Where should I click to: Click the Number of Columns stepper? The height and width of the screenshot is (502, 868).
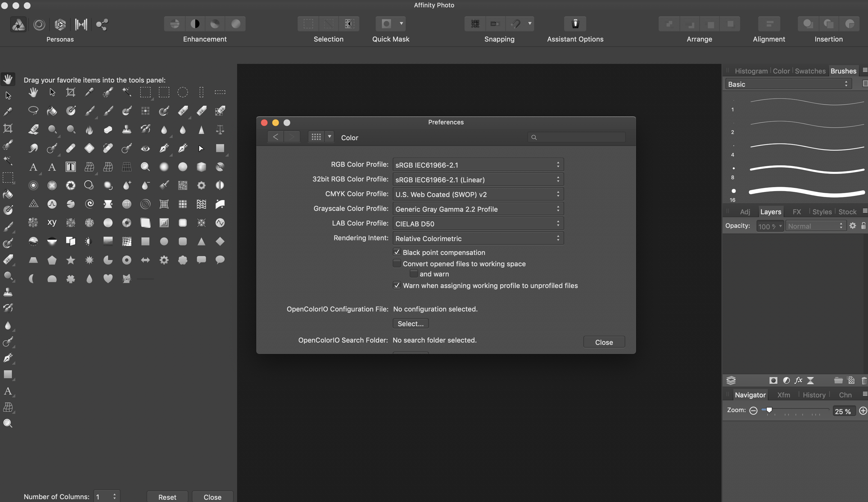coord(114,496)
